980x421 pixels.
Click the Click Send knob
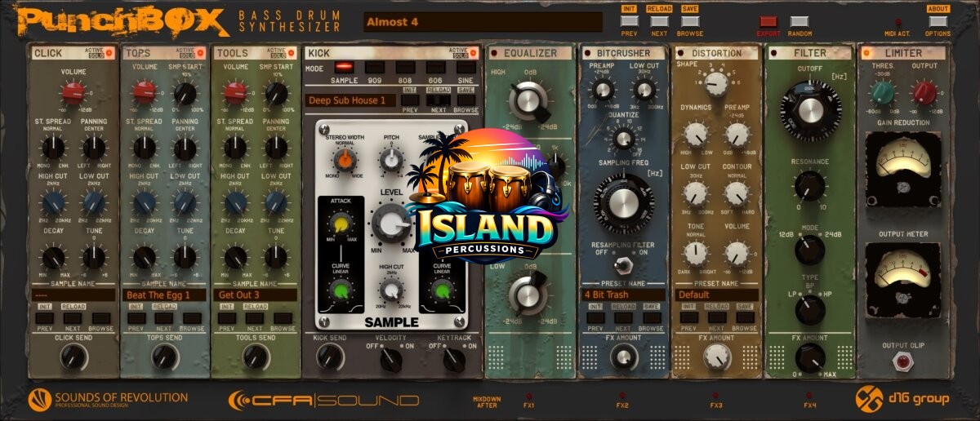point(73,356)
